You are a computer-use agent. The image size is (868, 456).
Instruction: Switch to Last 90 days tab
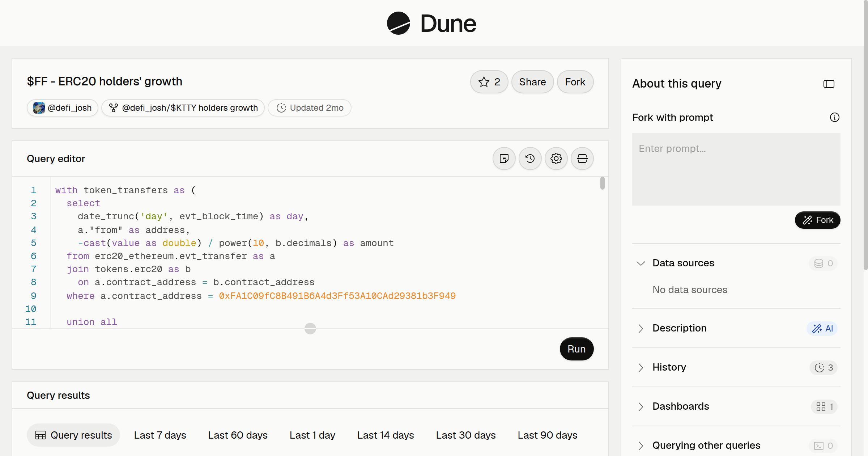[547, 435]
